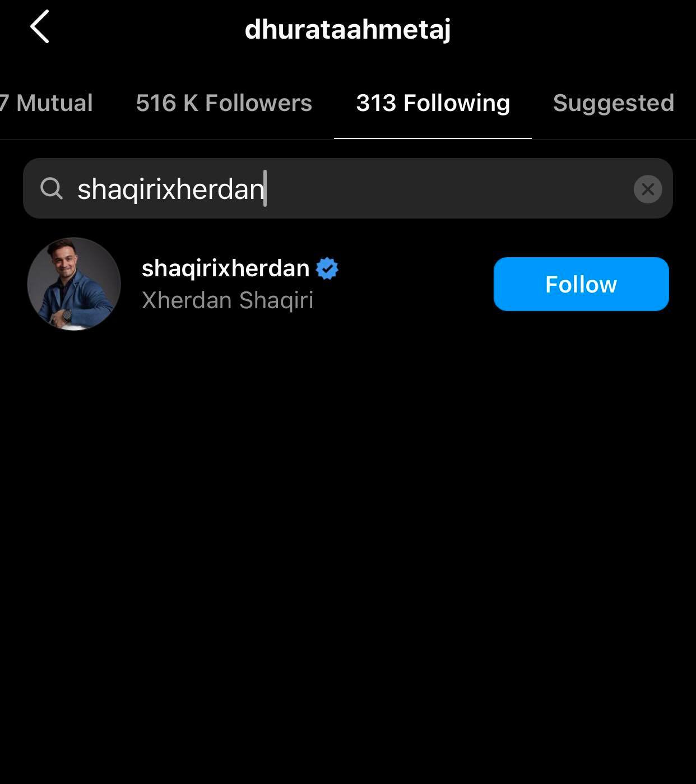Select the 313 Following tab
Screen dimensions: 696x784
[x=433, y=103]
